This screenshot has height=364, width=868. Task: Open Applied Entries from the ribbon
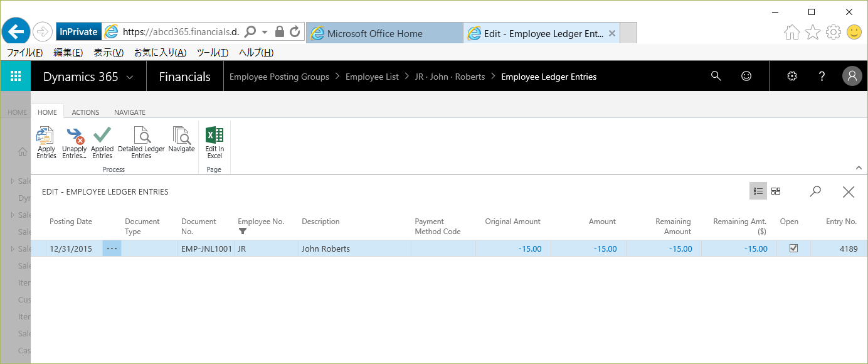102,142
